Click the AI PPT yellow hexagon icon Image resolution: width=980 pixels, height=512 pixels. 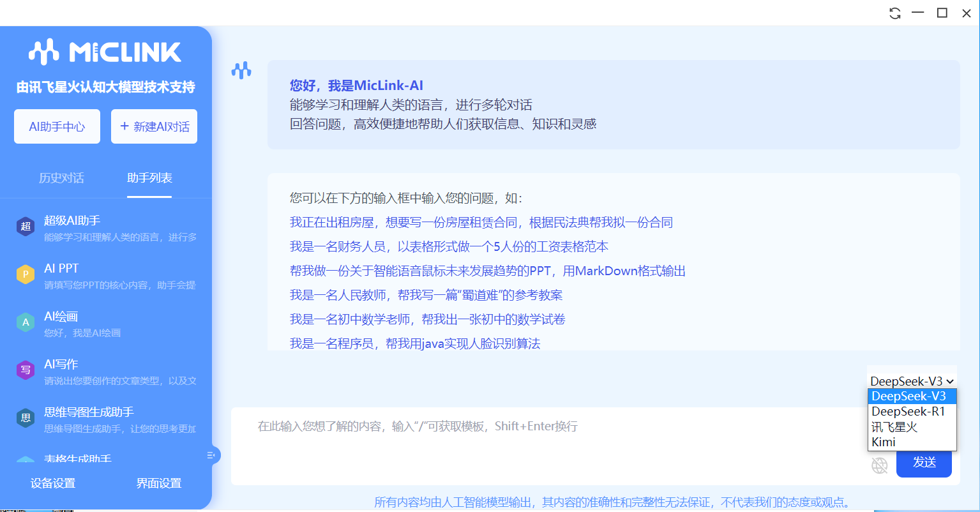(26, 274)
